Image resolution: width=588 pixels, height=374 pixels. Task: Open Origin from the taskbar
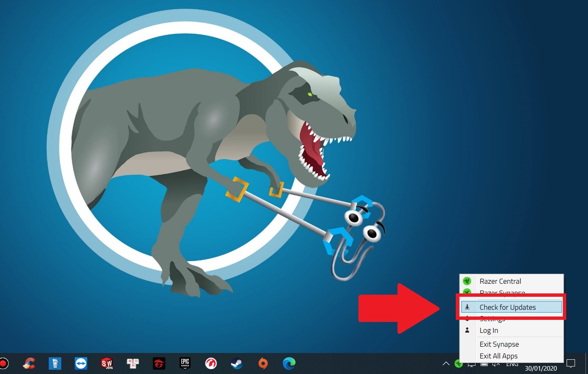pos(263,363)
